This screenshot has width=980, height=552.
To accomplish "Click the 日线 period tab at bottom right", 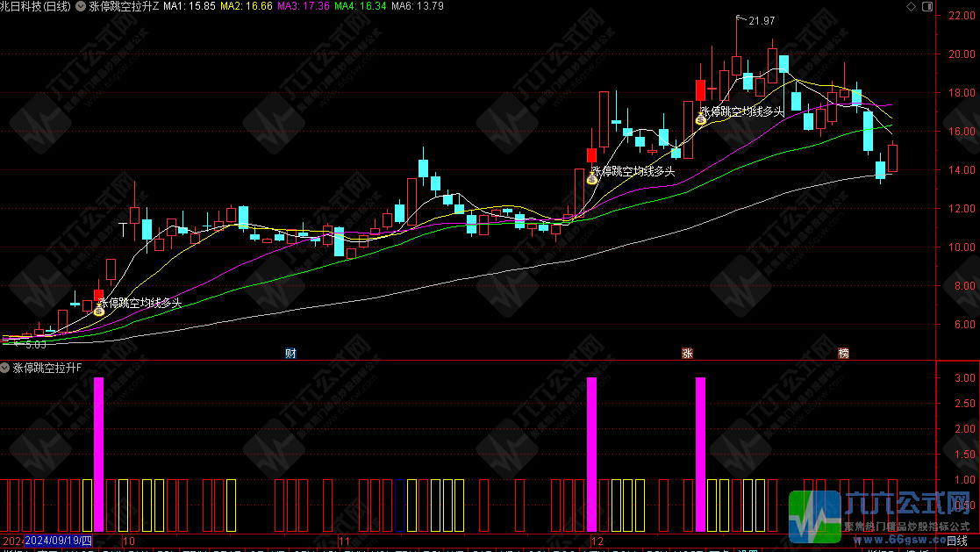I will click(956, 541).
